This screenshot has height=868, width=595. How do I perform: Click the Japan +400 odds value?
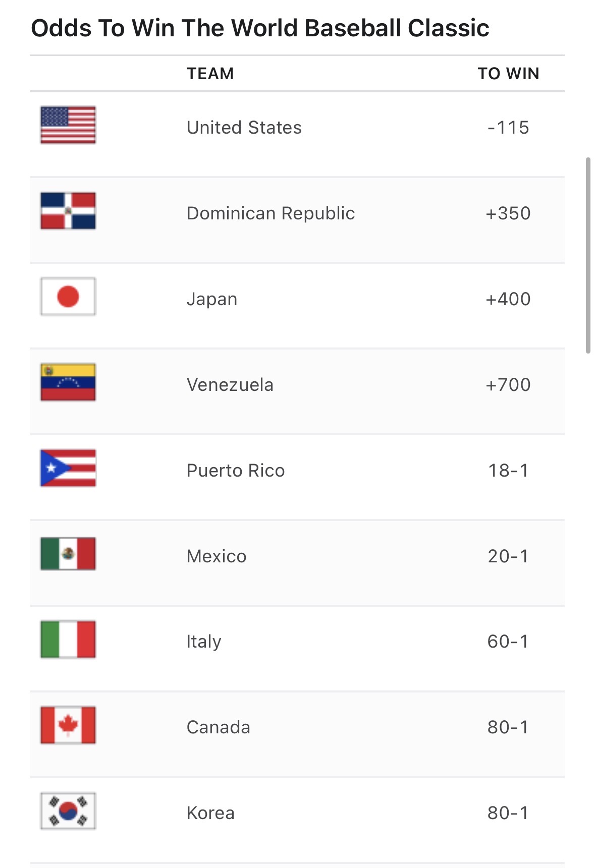point(508,299)
